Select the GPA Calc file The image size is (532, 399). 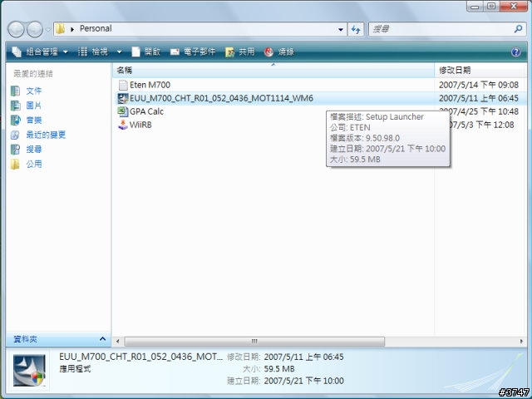click(x=146, y=111)
